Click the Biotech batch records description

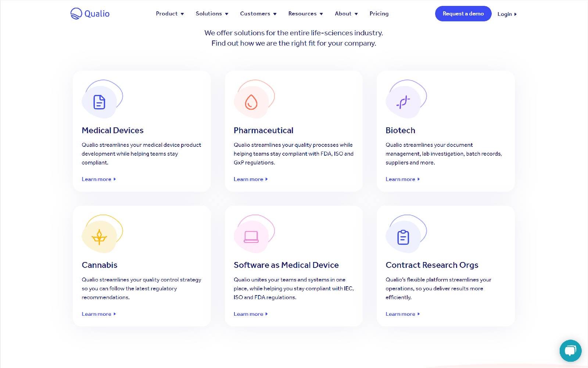point(444,154)
